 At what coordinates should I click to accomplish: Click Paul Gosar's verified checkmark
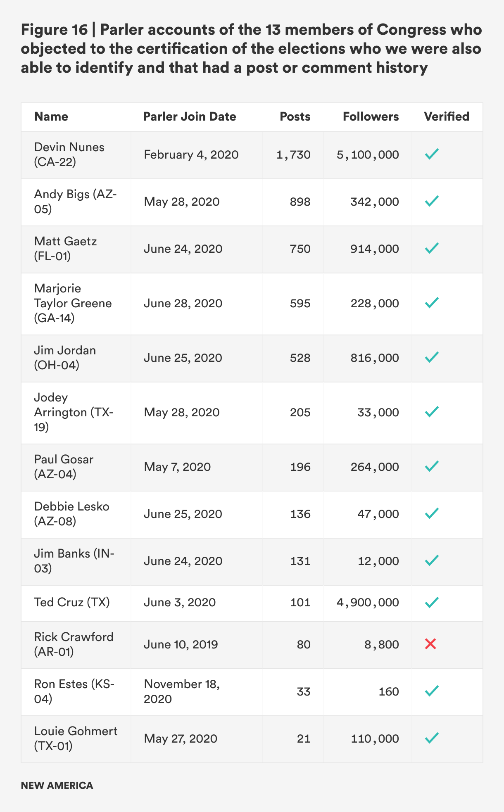tap(431, 467)
